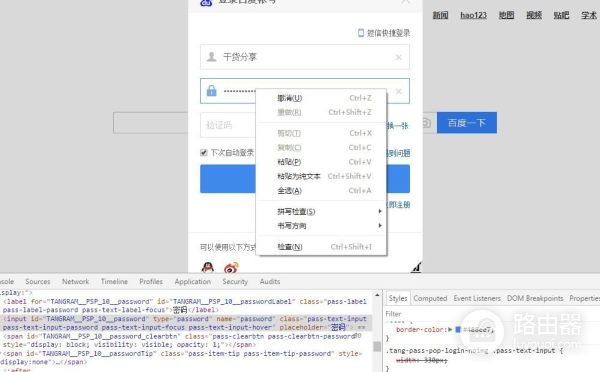
Task: Expand 拼写检查(S) submenu arrow
Action: click(380, 211)
